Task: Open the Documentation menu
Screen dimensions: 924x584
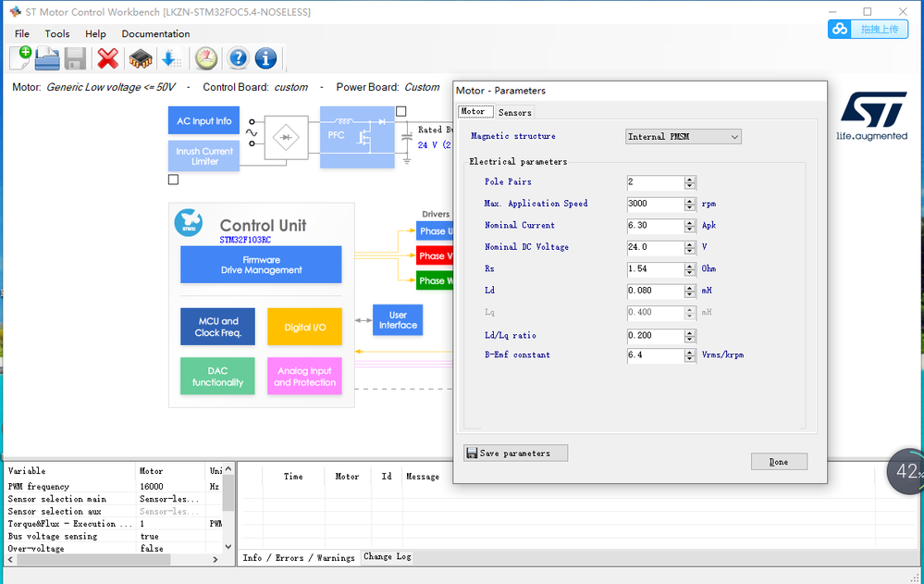Action: coord(155,33)
